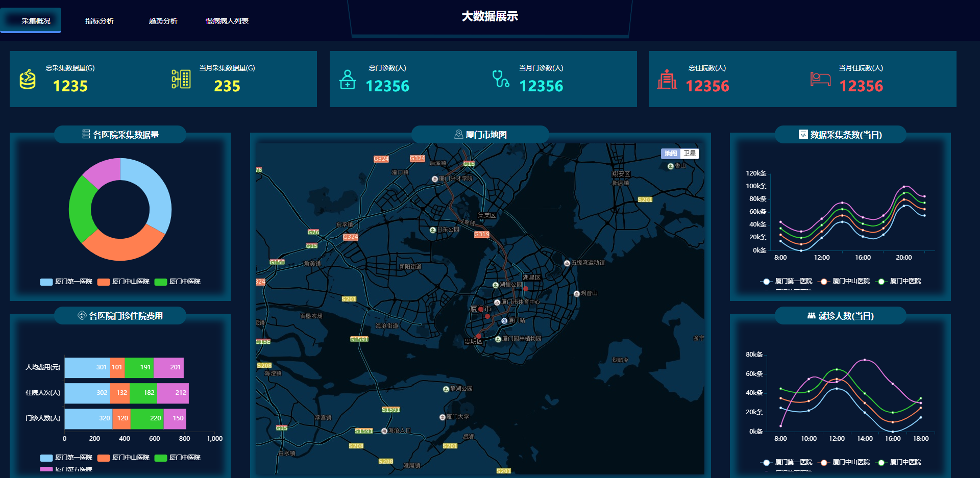The height and width of the screenshot is (478, 980).
Task: Select the 湖里公园 park icon on map
Action: (496, 285)
